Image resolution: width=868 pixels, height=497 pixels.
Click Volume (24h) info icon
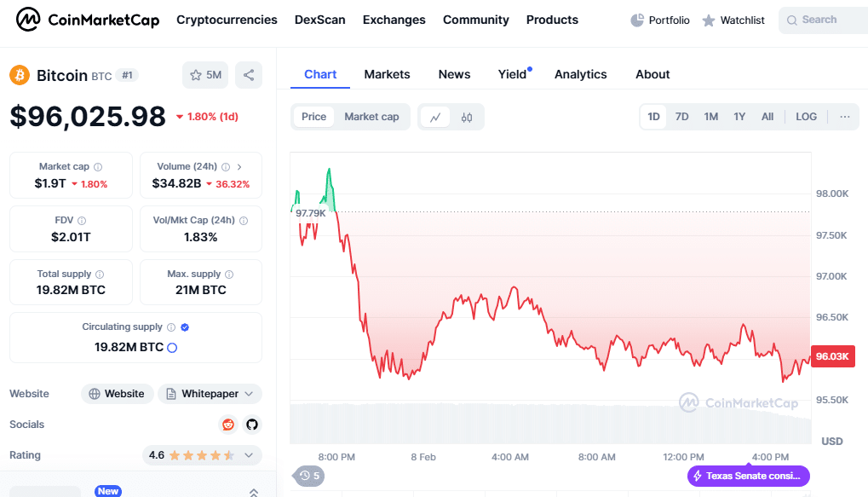pos(226,167)
